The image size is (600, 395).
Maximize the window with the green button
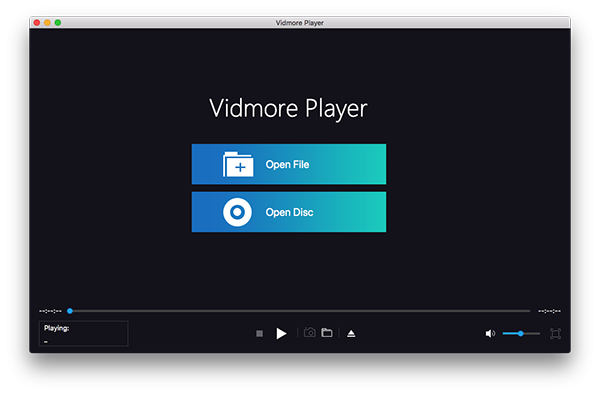point(58,23)
